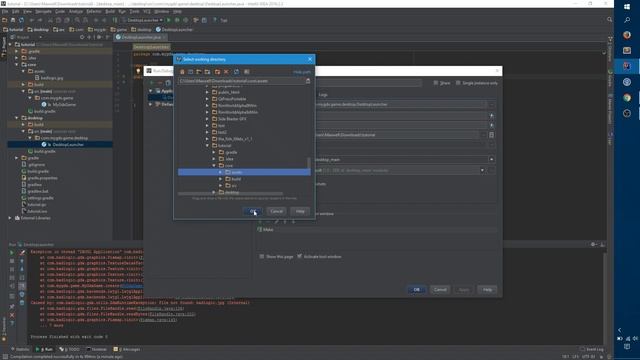640x360 pixels.
Task: Click Rerun icon in Run tool window
Action: pos(11,253)
